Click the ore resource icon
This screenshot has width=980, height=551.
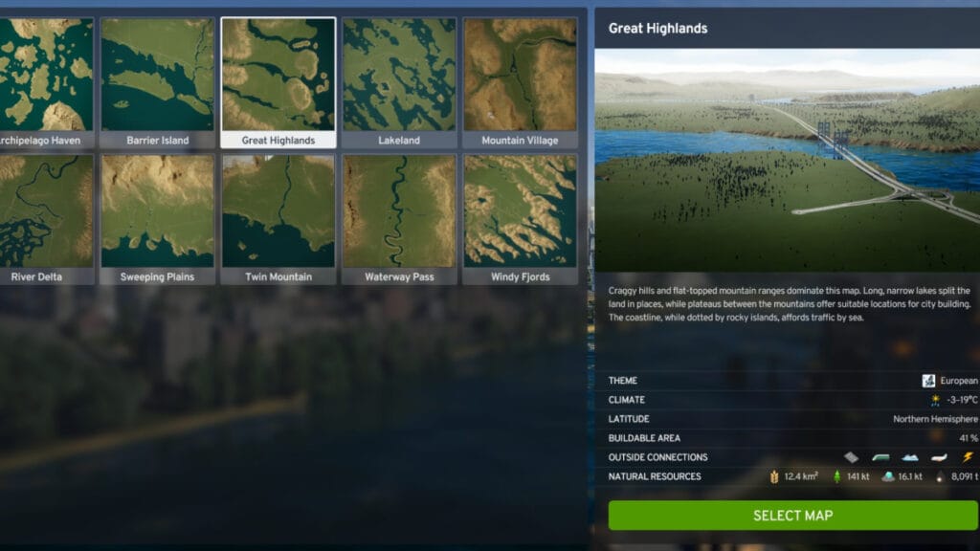point(886,475)
